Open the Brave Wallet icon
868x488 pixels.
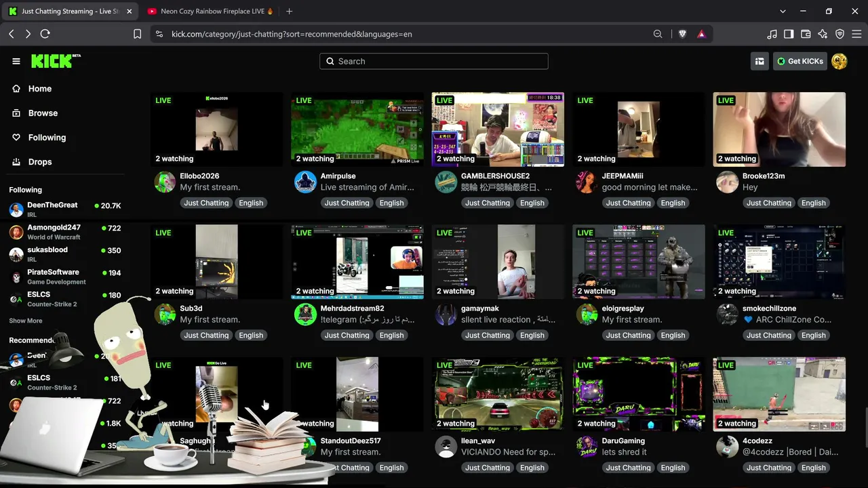(x=806, y=34)
